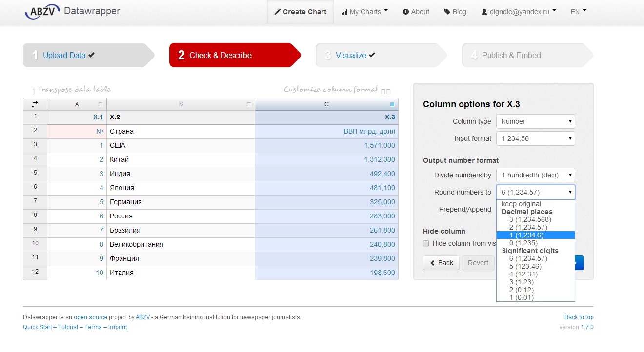Click the pencil Create Chart item
This screenshot has height=352, width=644.
[x=300, y=12]
